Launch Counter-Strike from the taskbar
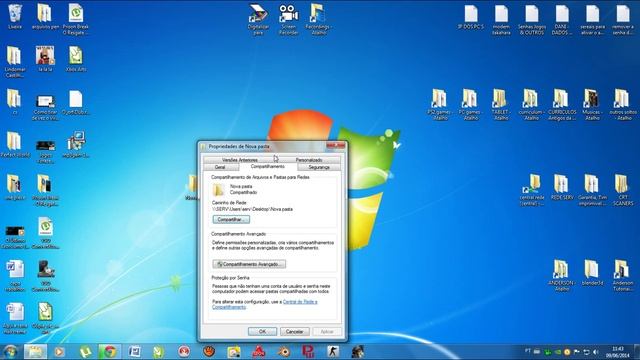The image size is (640, 360). pos(333,351)
